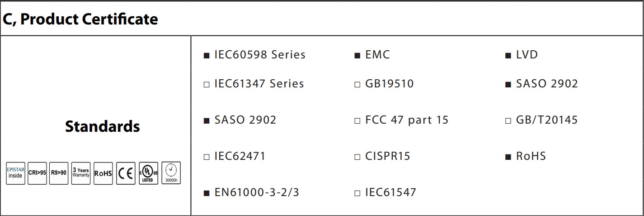Click the RoHS badge icon under Standards
Screen dimensions: 644x216
103,173
